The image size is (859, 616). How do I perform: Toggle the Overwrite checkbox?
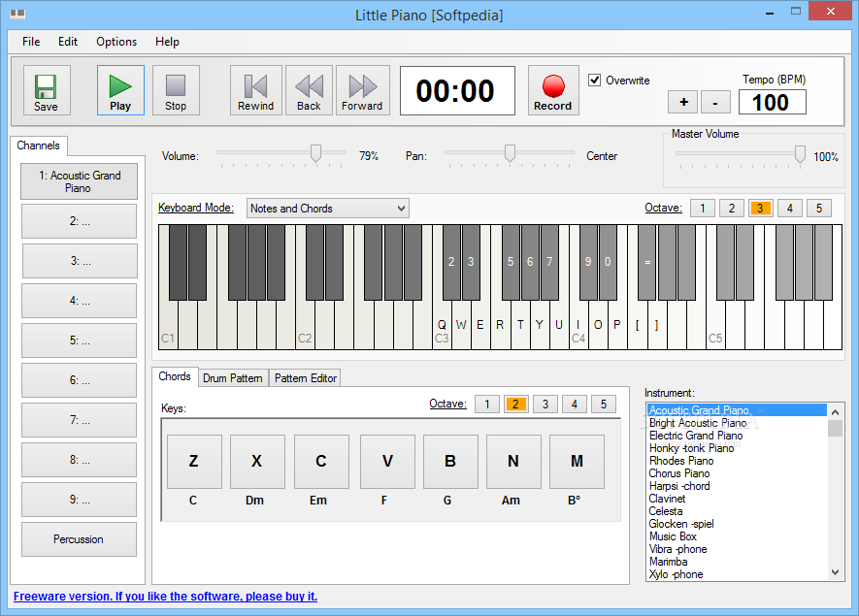point(594,80)
